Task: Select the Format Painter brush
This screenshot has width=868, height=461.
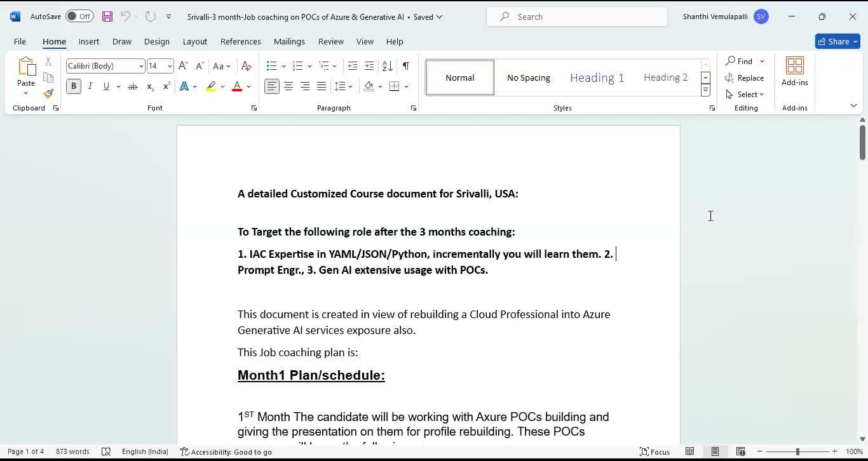Action: tap(48, 93)
